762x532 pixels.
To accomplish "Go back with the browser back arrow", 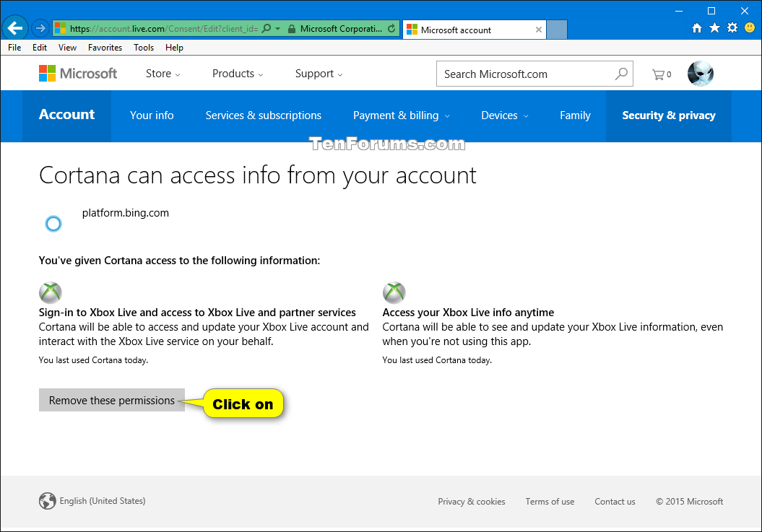I will 14,28.
